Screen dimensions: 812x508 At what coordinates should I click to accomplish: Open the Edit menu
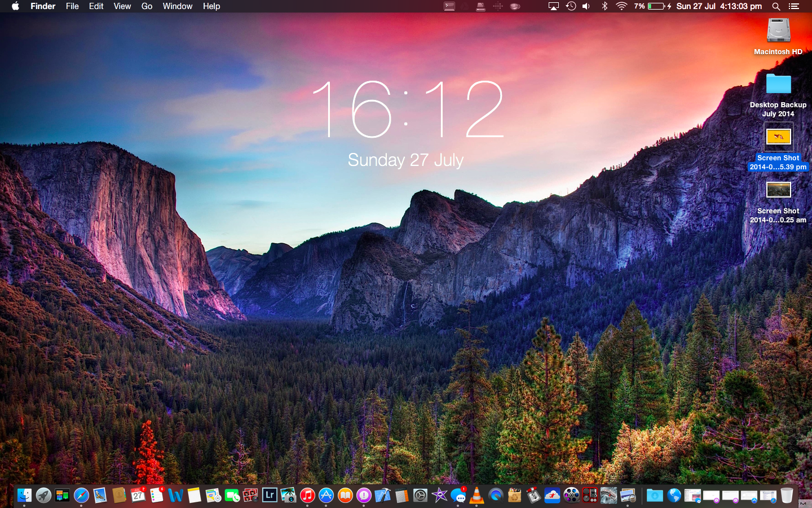96,6
